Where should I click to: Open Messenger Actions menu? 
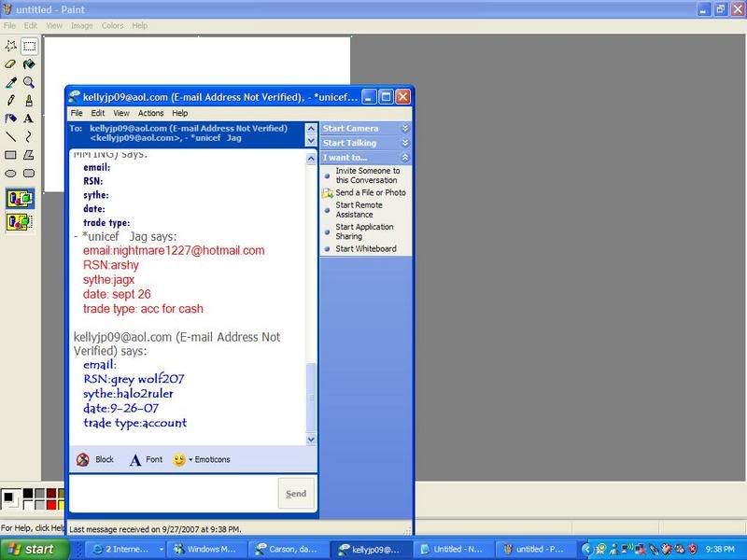tap(150, 113)
